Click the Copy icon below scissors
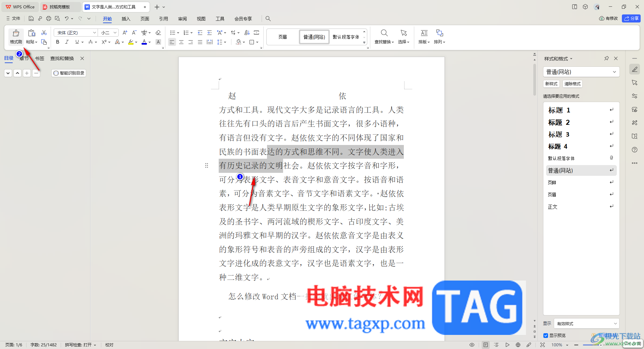Image resolution: width=644 pixels, height=349 pixels. [x=44, y=42]
